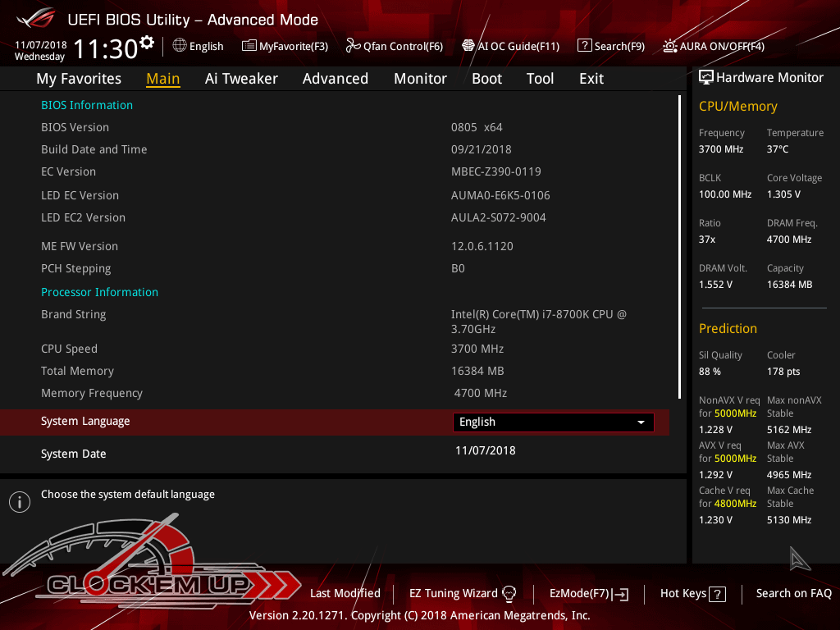Screen dimensions: 840x630
Task: Click the main panel vertical scrollbar
Action: [679, 246]
